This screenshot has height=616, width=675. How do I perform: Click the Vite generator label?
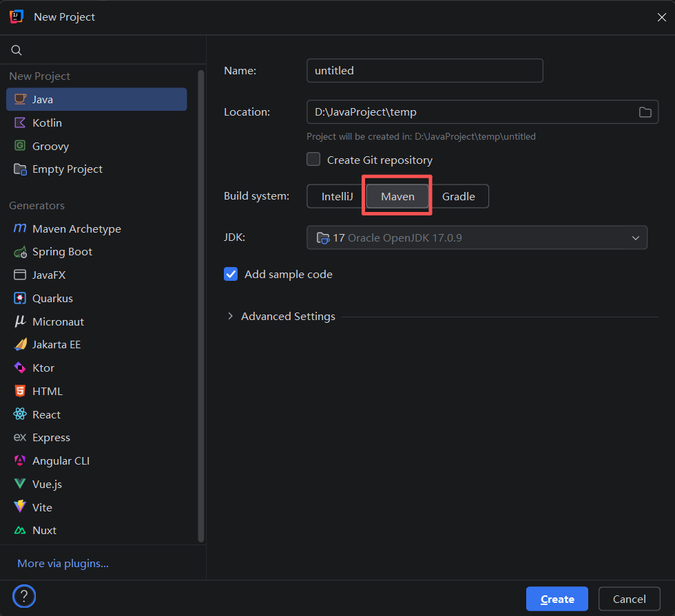tap(42, 508)
